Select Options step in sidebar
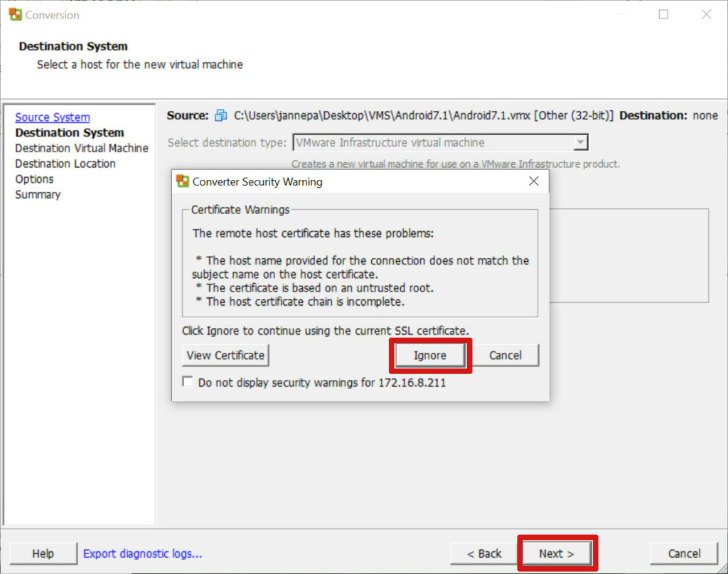This screenshot has height=574, width=728. click(34, 179)
